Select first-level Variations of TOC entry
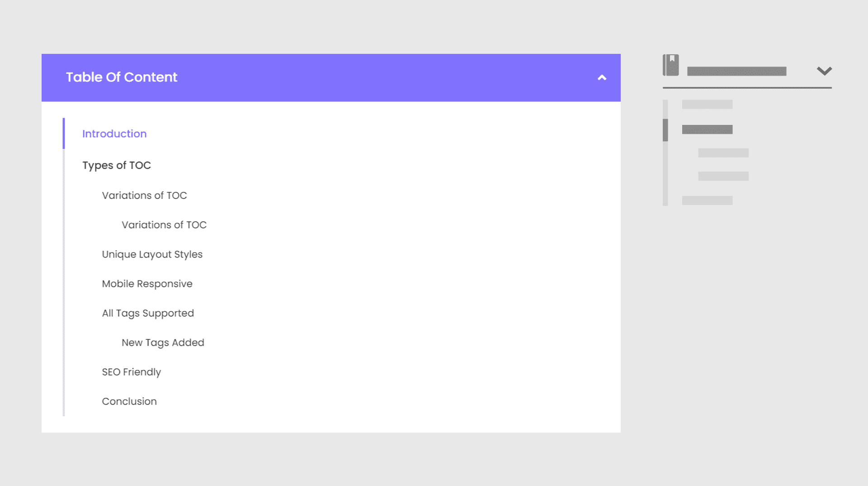Image resolution: width=868 pixels, height=486 pixels. (144, 195)
